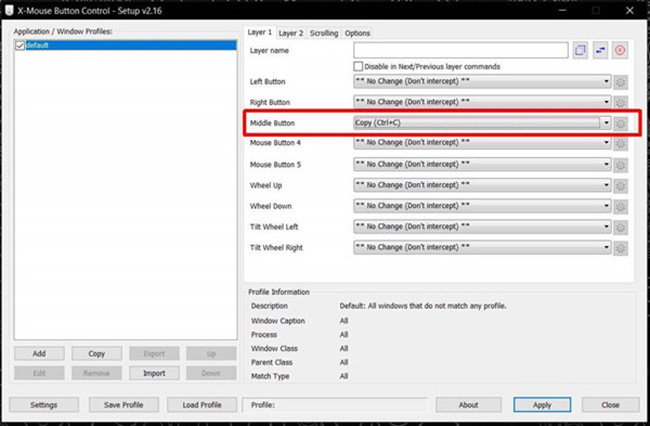Click into the Layer name text field
This screenshot has width=650, height=426.
coord(460,49)
